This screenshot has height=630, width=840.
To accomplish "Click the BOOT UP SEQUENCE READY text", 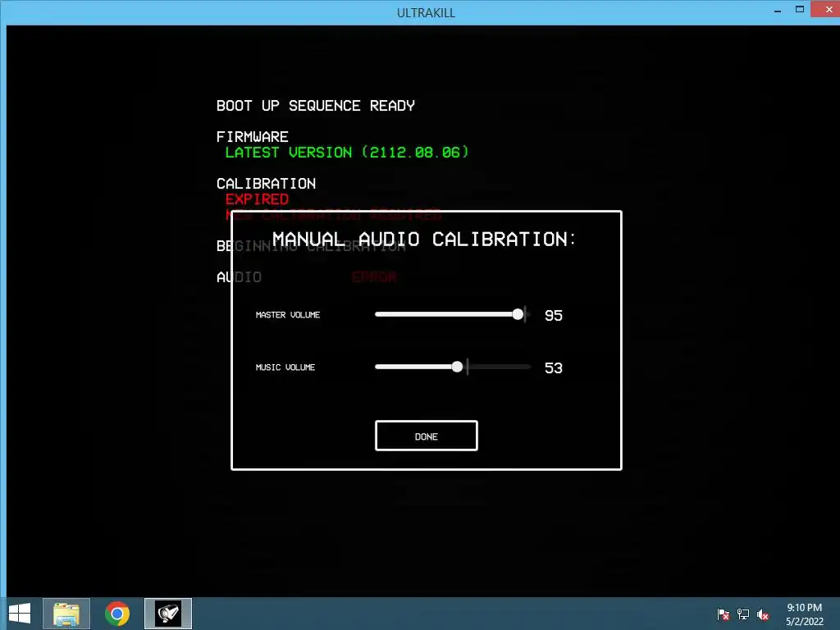I will tap(316, 106).
